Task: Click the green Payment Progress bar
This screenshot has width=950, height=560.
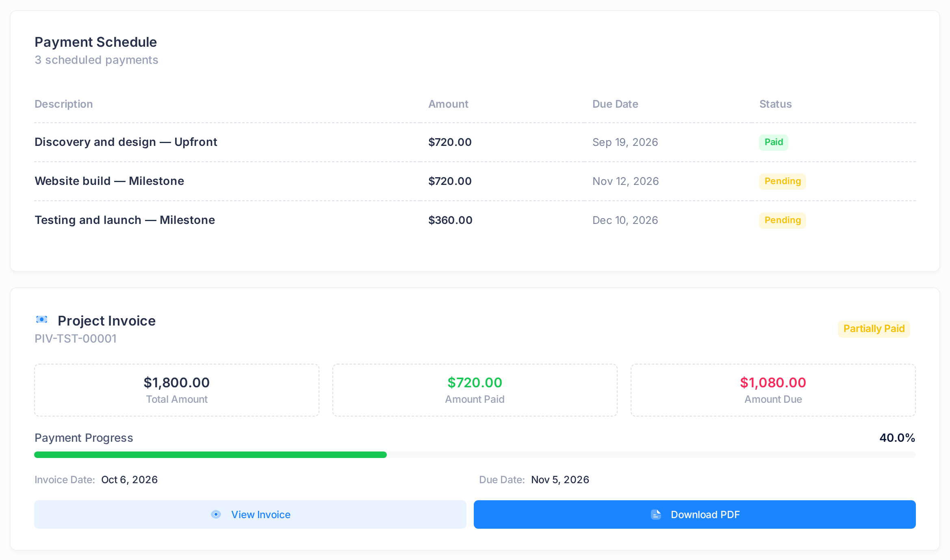Action: point(210,455)
